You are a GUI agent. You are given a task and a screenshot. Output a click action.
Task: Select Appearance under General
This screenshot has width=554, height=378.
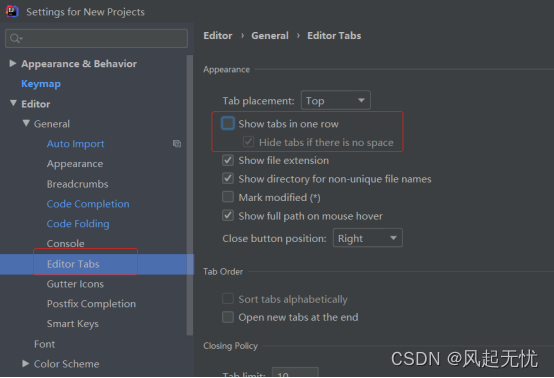pos(75,164)
